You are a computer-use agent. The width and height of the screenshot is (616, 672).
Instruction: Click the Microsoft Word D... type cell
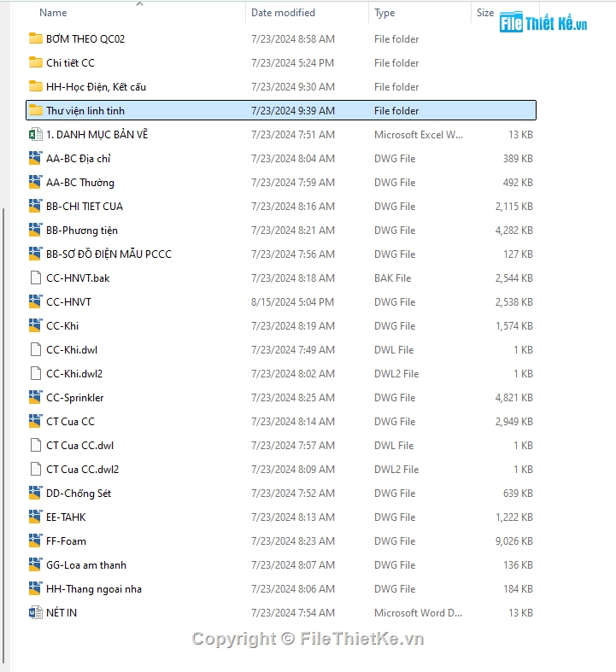click(418, 613)
